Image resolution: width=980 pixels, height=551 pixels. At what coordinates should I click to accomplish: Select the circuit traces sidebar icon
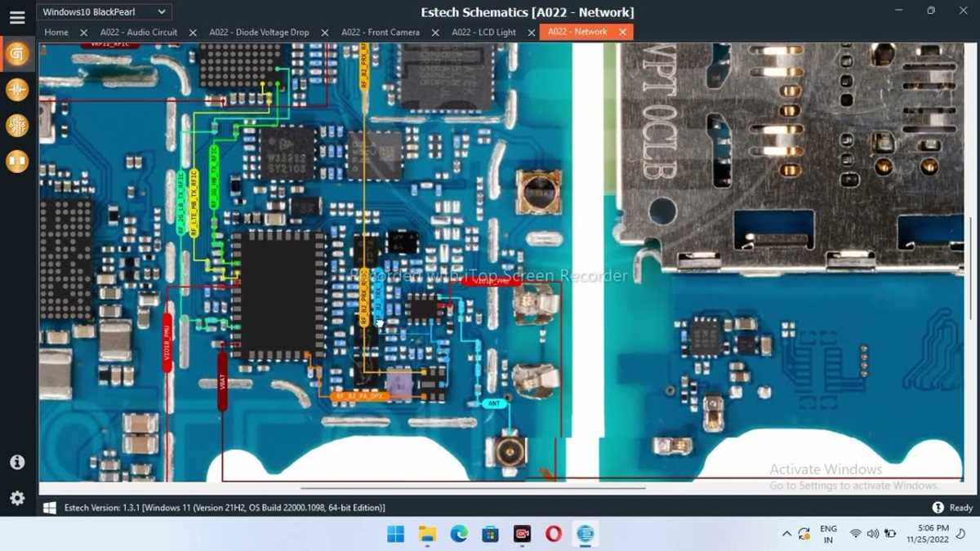17,126
